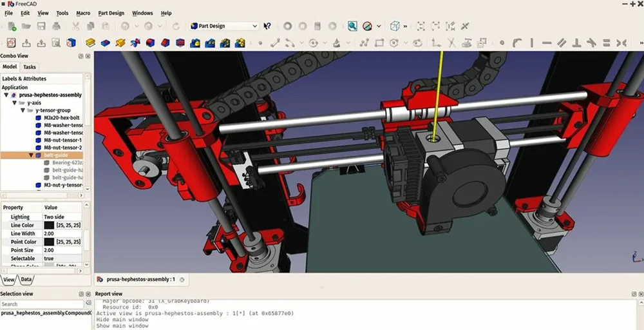Switch to the Tasks tab
Viewport: 644px width, 330px height.
30,67
